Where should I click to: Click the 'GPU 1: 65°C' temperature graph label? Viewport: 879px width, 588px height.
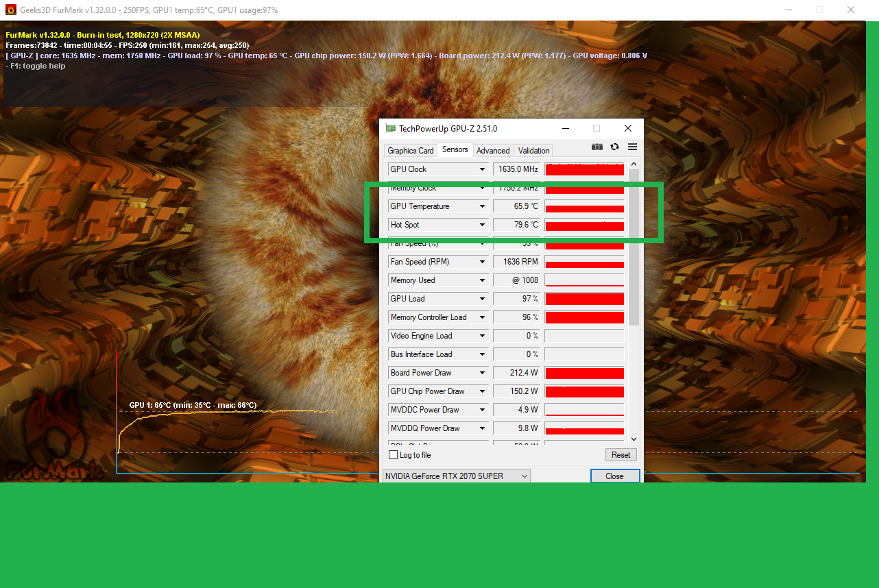point(193,405)
